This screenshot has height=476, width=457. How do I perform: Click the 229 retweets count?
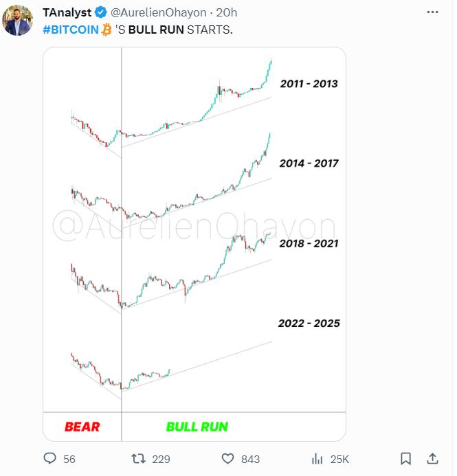pyautogui.click(x=161, y=460)
